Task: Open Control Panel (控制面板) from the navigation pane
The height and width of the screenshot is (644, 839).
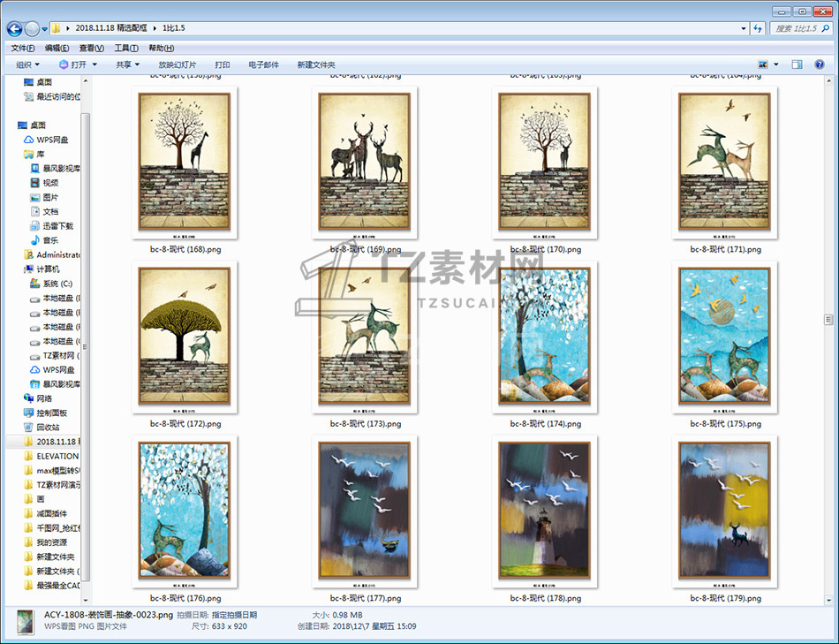Action: point(52,413)
